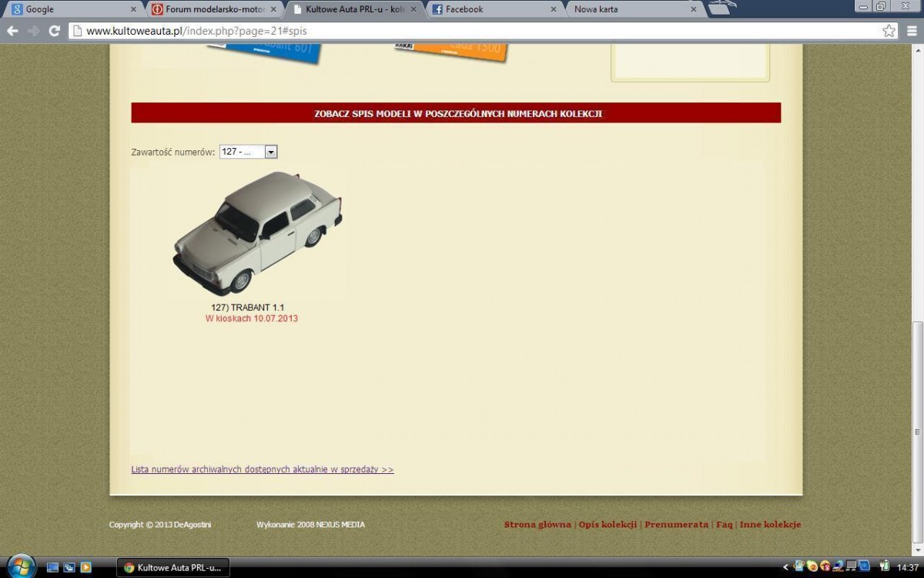
Task: Click 'Inne kolekcje' footer link
Action: click(x=770, y=525)
